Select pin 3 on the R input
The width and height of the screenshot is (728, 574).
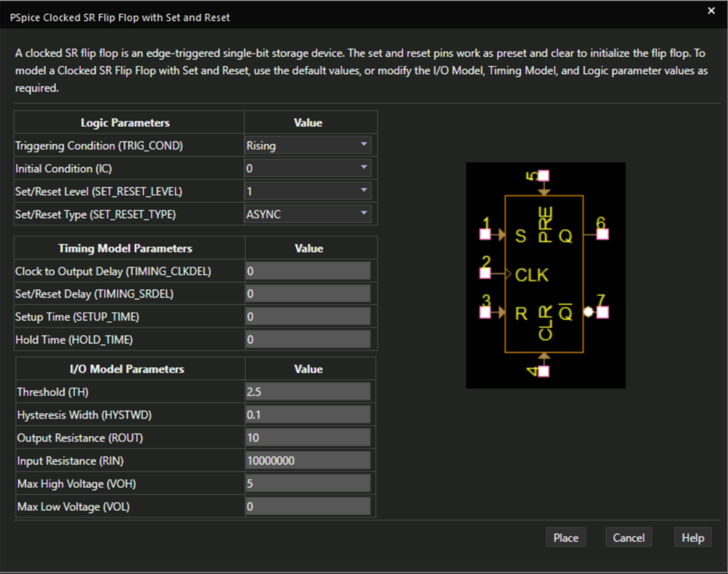485,311
